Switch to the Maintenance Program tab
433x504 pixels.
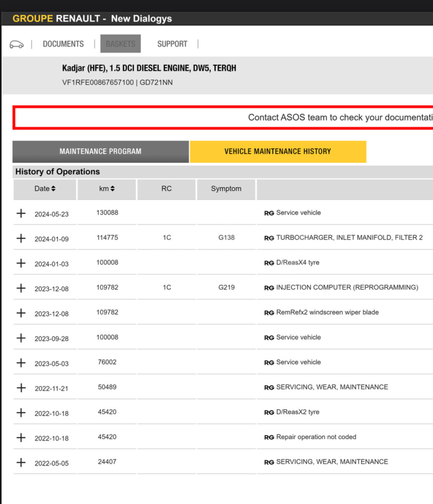(100, 151)
